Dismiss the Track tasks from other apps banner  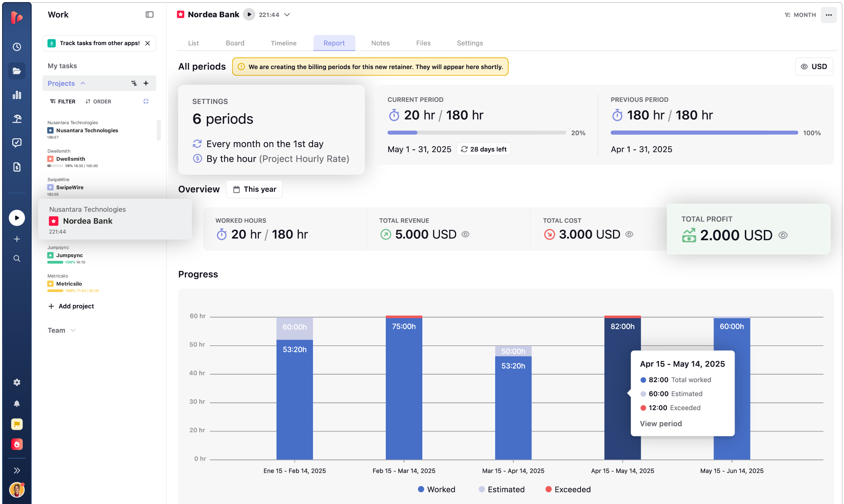[x=148, y=43]
